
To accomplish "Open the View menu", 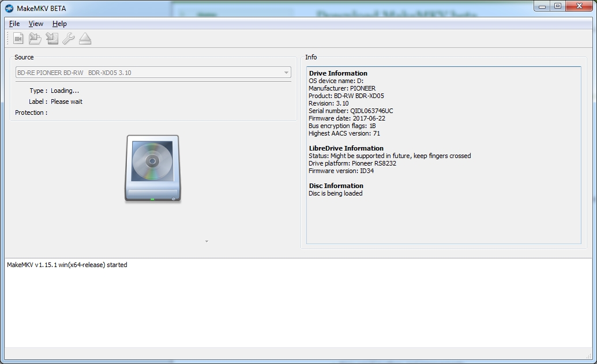I will [x=36, y=24].
